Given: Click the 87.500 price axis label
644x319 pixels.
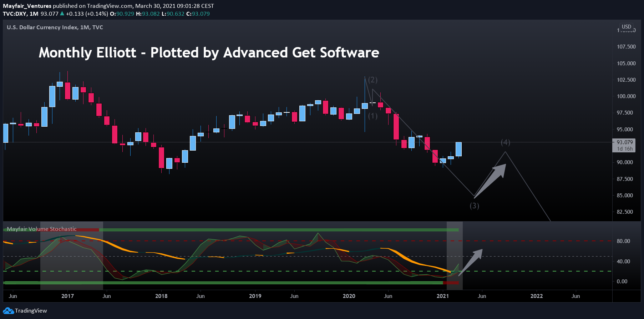Looking at the screenshot, I should (625, 179).
